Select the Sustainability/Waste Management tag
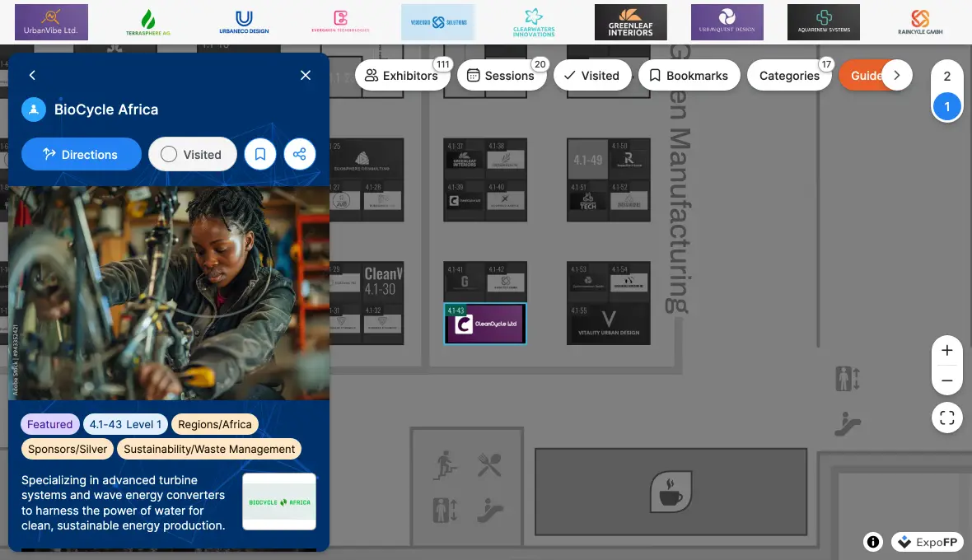The image size is (972, 560). 209,449
